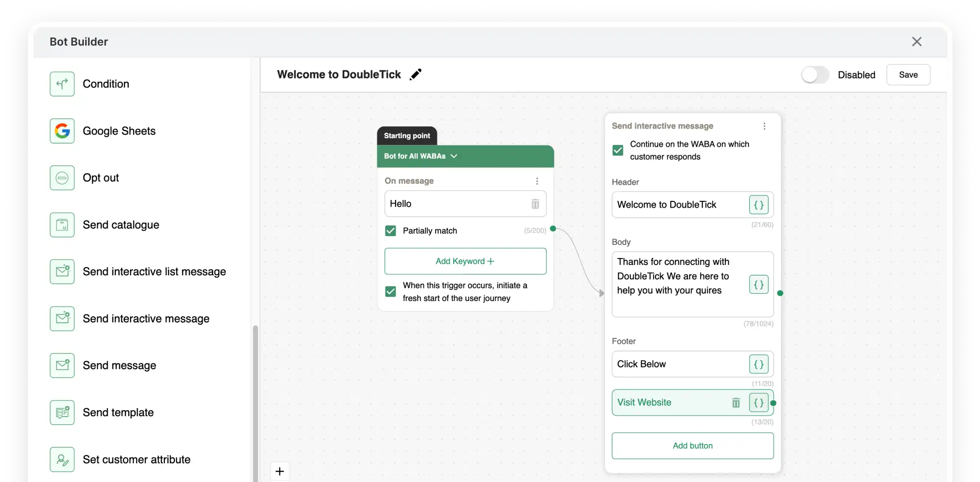Viewport: 980px width, 482px height.
Task: Click Add Keyword + button
Action: click(465, 261)
